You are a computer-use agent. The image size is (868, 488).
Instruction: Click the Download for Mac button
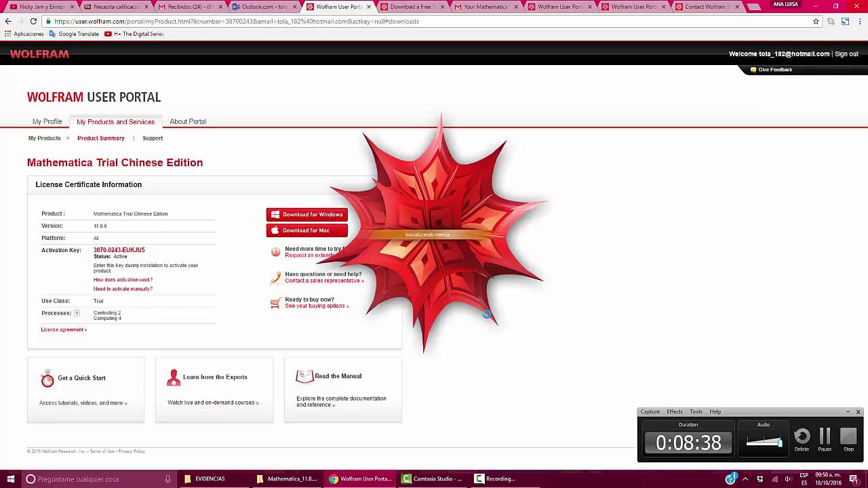[307, 230]
